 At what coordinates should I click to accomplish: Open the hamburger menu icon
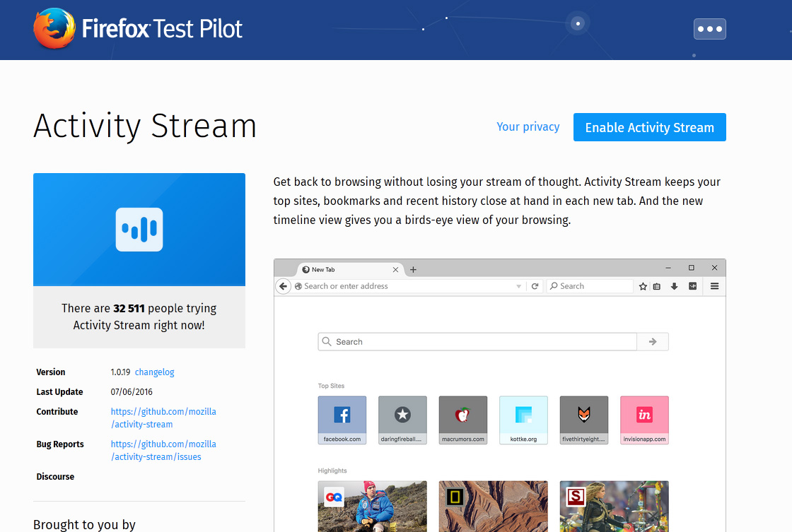pyautogui.click(x=715, y=286)
